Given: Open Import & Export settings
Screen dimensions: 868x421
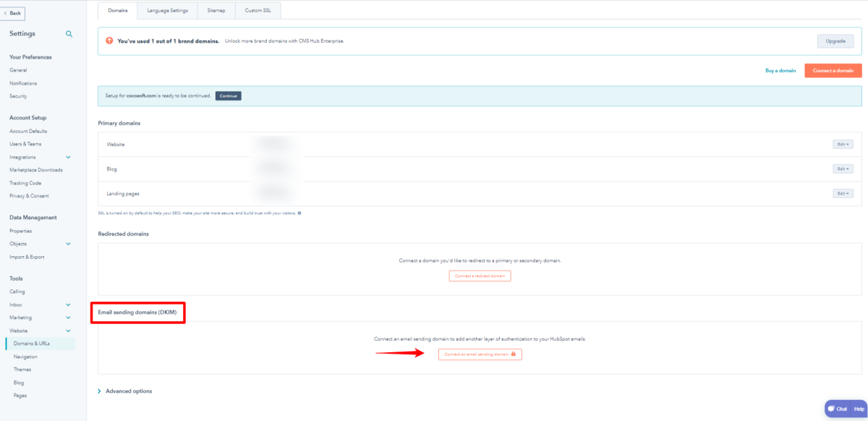Looking at the screenshot, I should click(x=27, y=257).
